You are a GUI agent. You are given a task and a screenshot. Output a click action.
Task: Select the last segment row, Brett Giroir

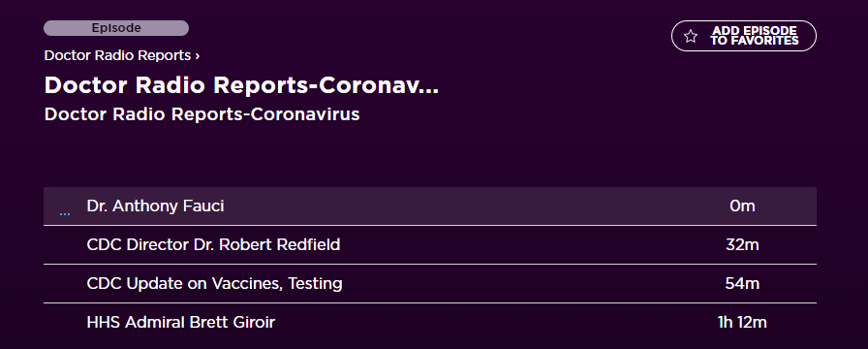tap(430, 323)
